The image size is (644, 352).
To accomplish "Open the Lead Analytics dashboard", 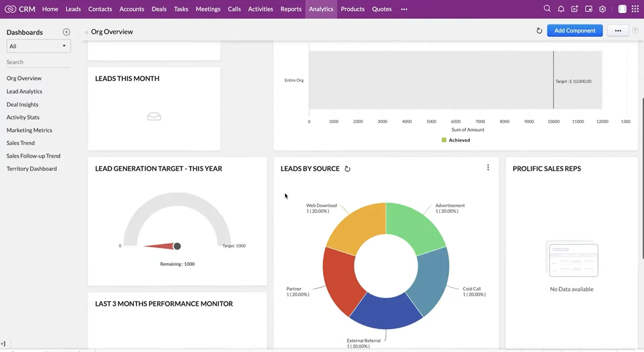I will [24, 91].
